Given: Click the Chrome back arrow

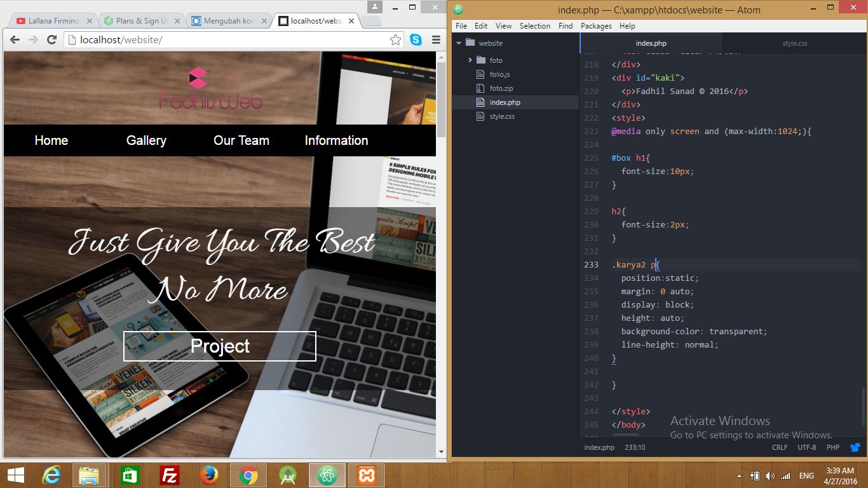Looking at the screenshot, I should (15, 40).
